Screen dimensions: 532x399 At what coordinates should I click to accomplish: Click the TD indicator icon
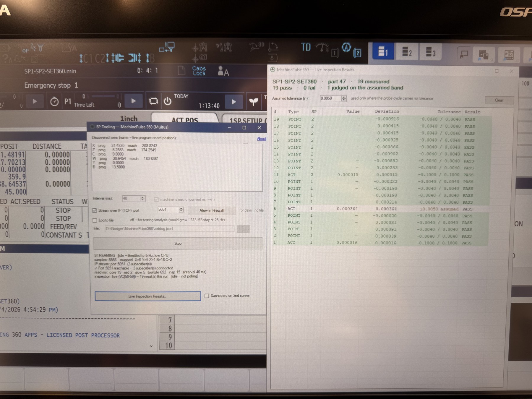[306, 47]
